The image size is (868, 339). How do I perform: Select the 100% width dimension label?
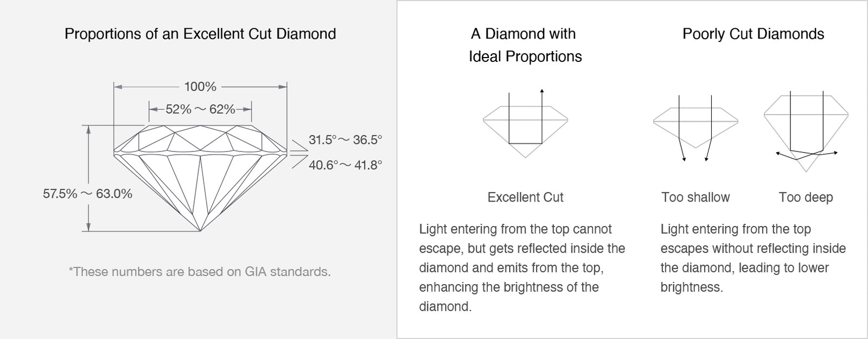[200, 86]
